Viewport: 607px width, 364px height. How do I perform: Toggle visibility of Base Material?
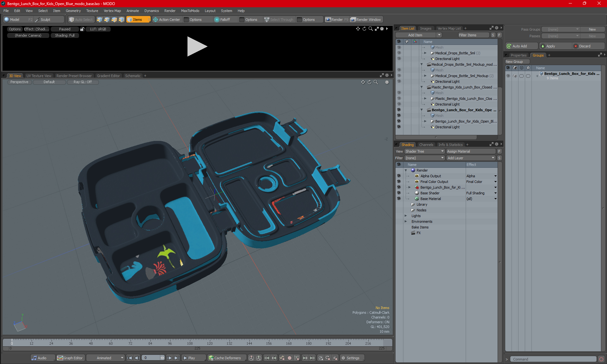399,199
